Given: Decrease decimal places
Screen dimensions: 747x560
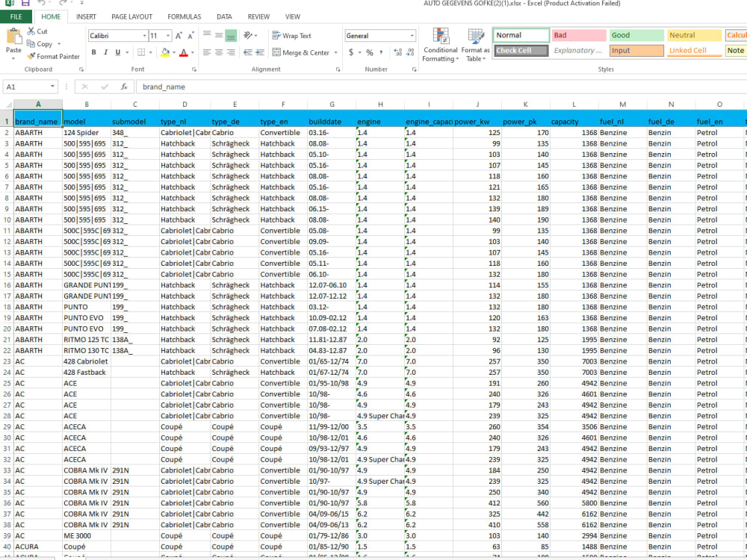Looking at the screenshot, I should click(x=411, y=52).
